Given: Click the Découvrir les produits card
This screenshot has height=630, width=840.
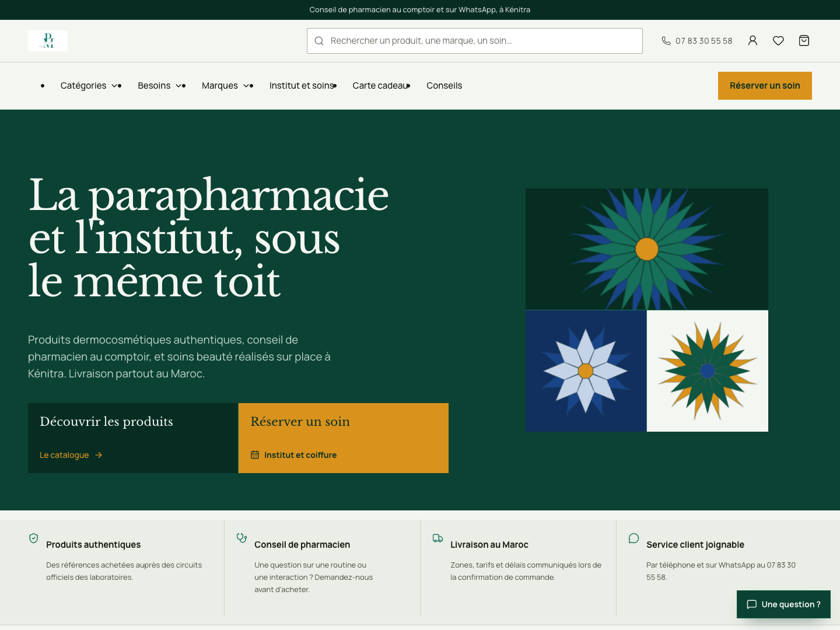Looking at the screenshot, I should (x=133, y=438).
